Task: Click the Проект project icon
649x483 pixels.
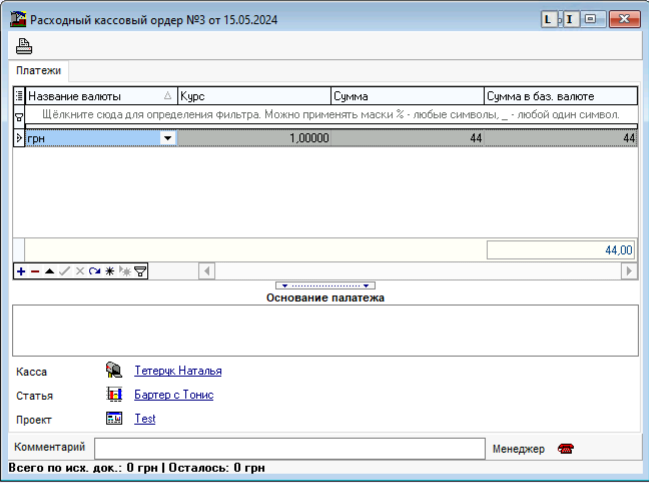Action: 114,419
